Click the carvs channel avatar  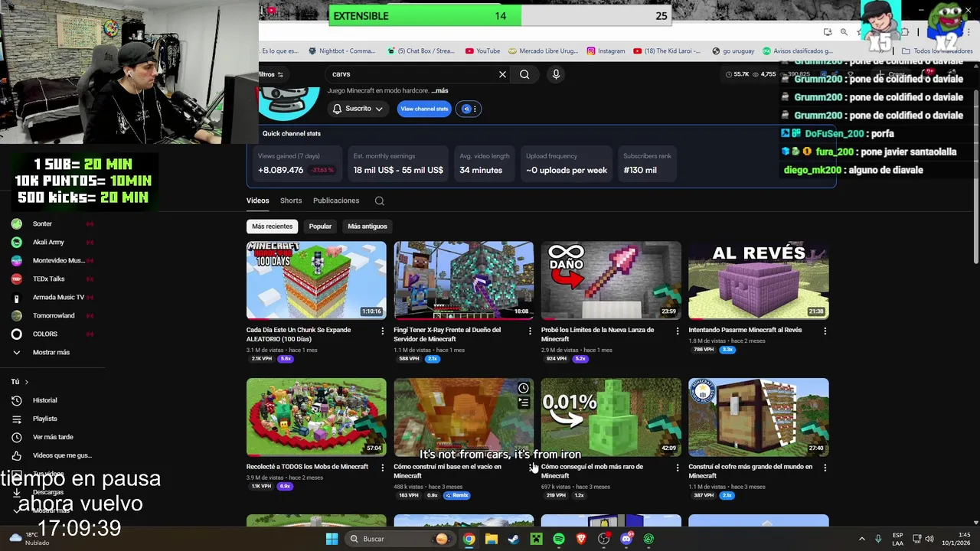pyautogui.click(x=289, y=103)
